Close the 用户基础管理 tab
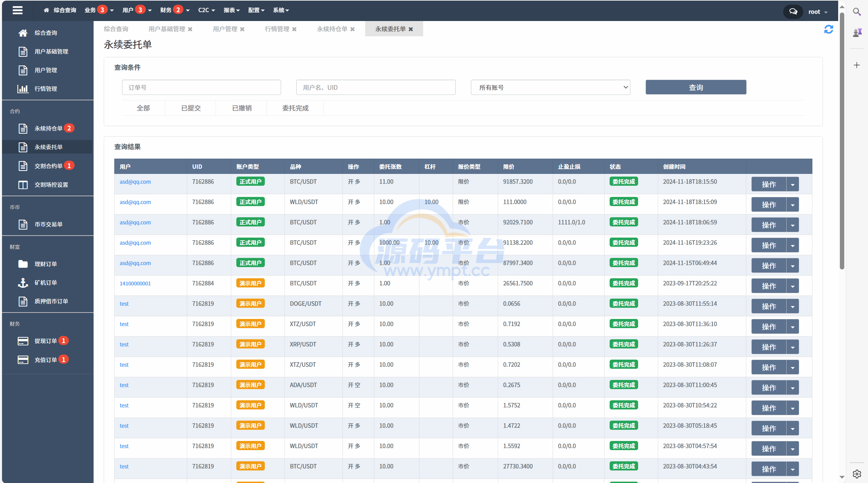This screenshot has width=868, height=483. (x=190, y=29)
